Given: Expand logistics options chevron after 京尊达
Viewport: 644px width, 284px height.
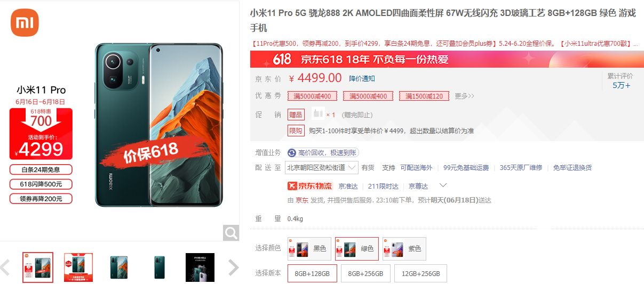Looking at the screenshot, I should (443, 185).
